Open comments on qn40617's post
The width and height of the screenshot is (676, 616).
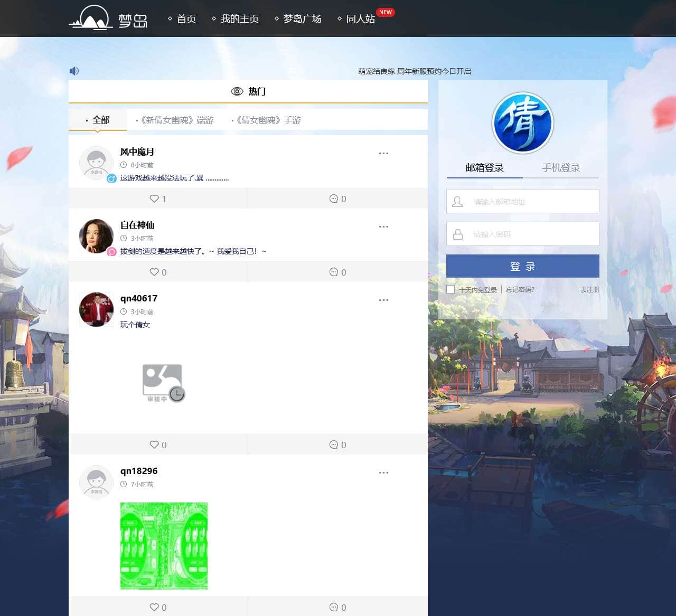point(334,444)
